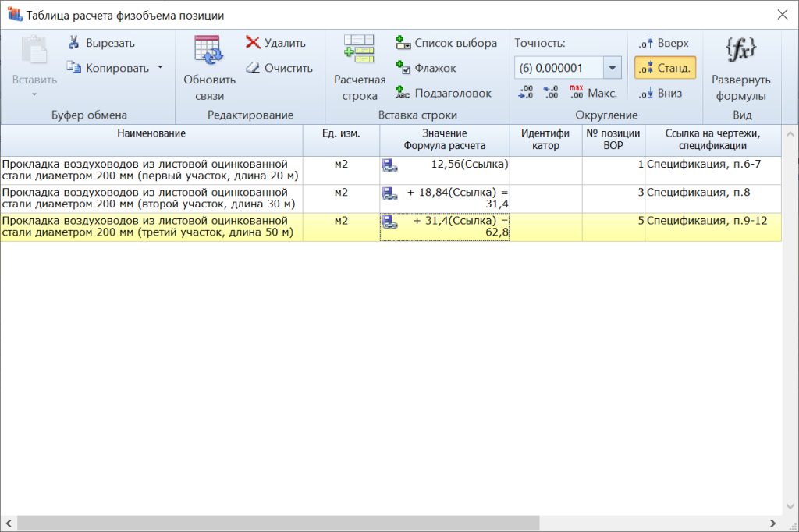The image size is (799, 532).
Task: Select the cell Спецификация, п.8
Action: click(712, 193)
